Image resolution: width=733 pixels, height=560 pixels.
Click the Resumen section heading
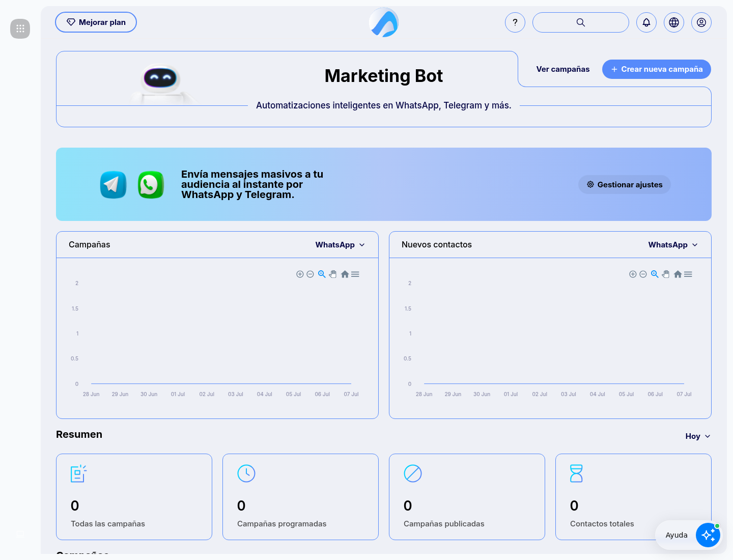tap(79, 434)
